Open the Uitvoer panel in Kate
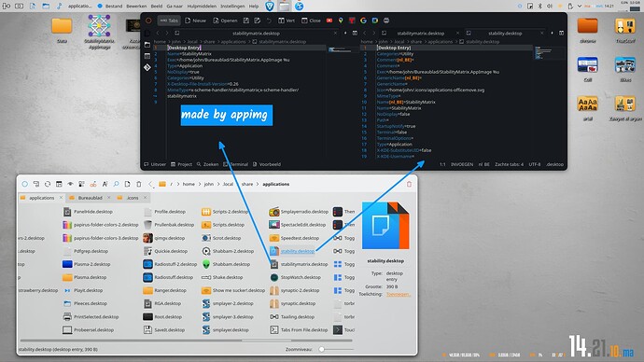The width and height of the screenshot is (644, 362). (x=155, y=164)
